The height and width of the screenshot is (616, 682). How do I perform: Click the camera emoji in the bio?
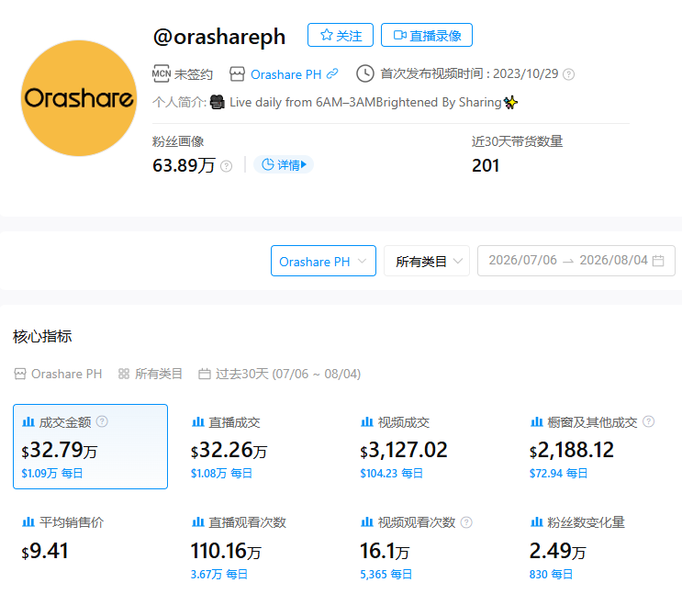pyautogui.click(x=217, y=102)
